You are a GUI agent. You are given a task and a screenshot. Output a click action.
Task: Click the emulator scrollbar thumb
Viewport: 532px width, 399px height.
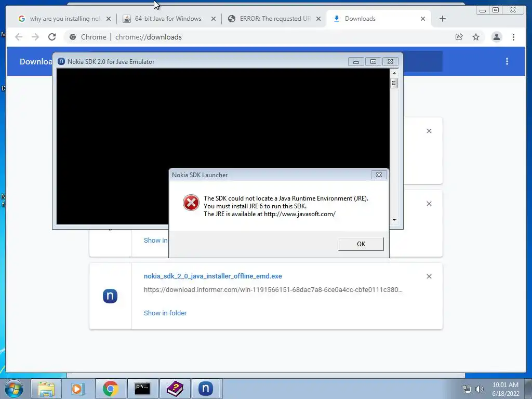(x=394, y=83)
